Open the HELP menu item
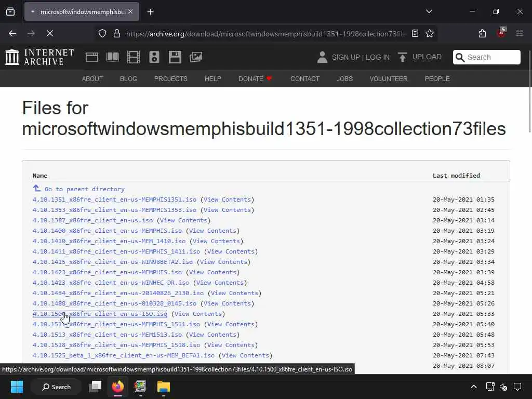Viewport: 532px width, 399px height. pos(212,79)
